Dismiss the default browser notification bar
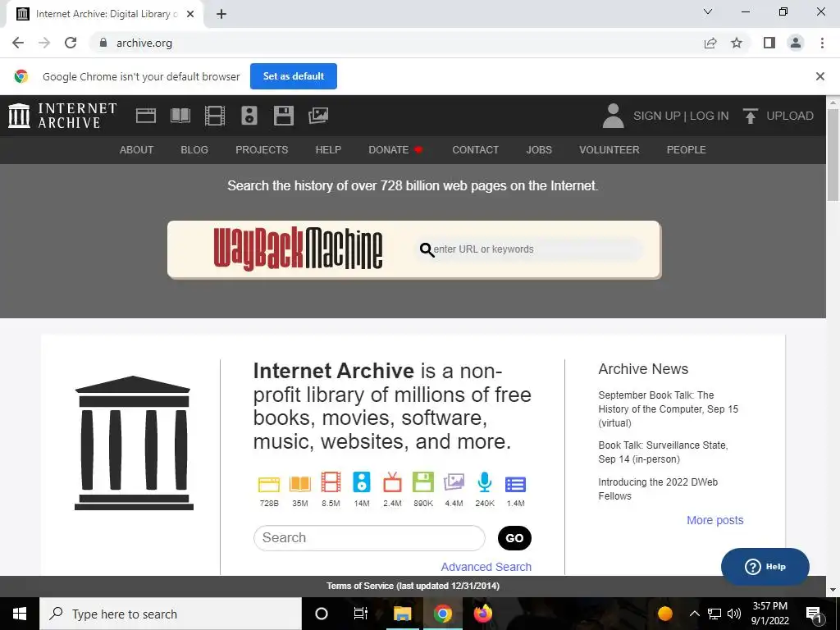 pyautogui.click(x=819, y=76)
